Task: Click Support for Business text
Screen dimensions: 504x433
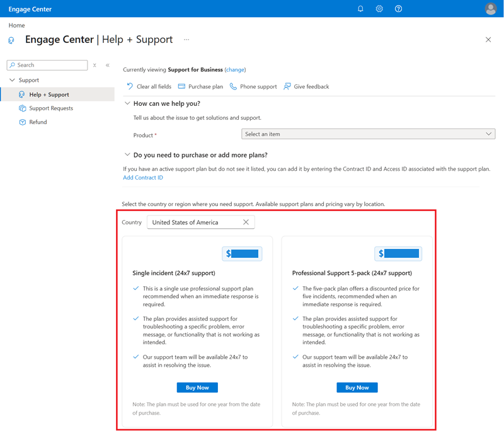Action: (x=195, y=69)
